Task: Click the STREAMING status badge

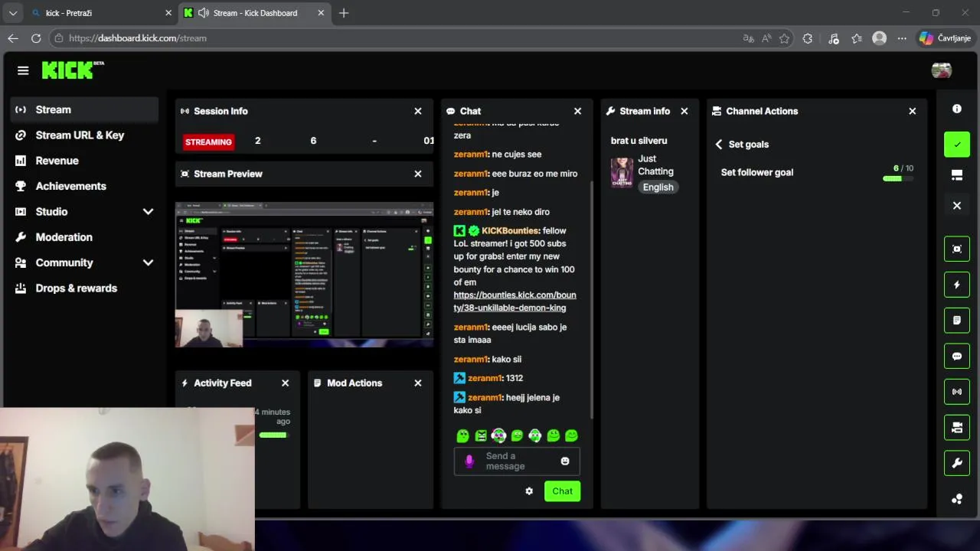Action: (208, 142)
